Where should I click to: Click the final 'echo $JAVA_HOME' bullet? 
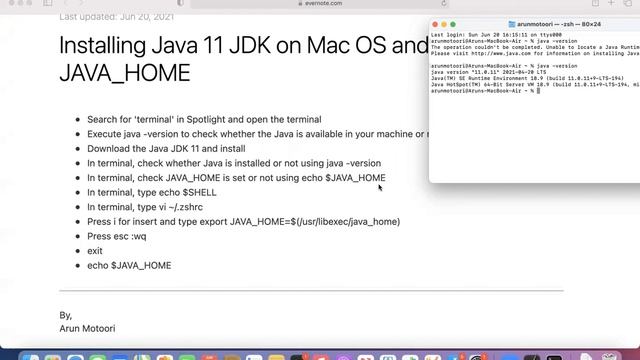coord(129,265)
